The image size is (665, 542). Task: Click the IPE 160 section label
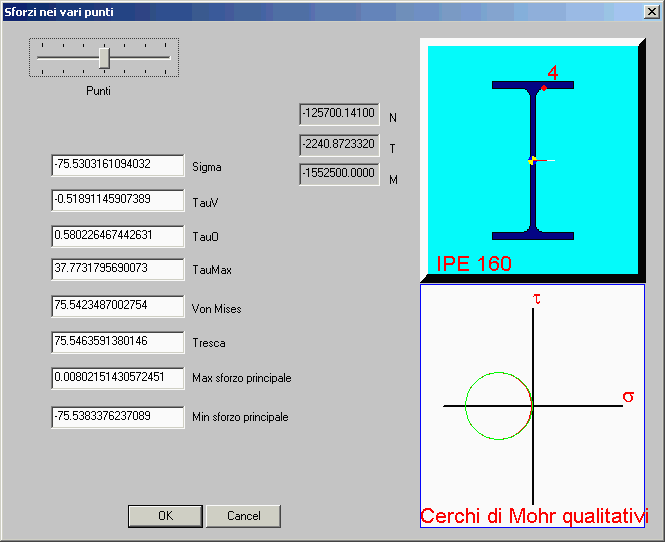(474, 264)
